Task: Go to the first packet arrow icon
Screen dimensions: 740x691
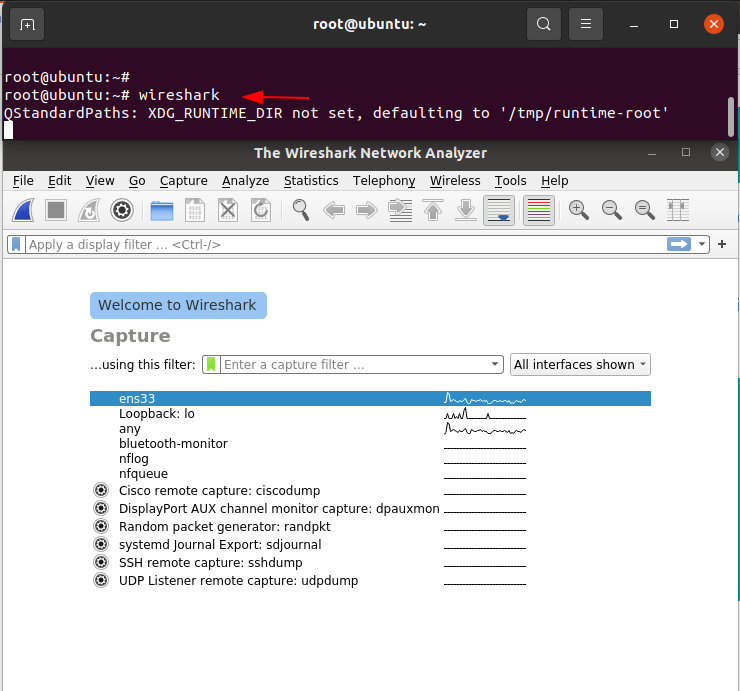Action: 433,210
